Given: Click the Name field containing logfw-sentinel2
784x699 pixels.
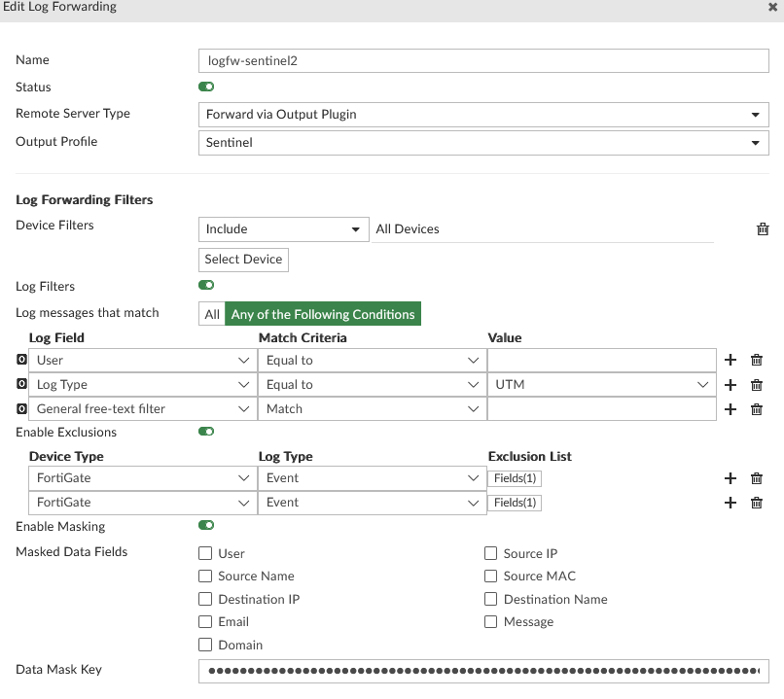Looking at the screenshot, I should tap(483, 60).
